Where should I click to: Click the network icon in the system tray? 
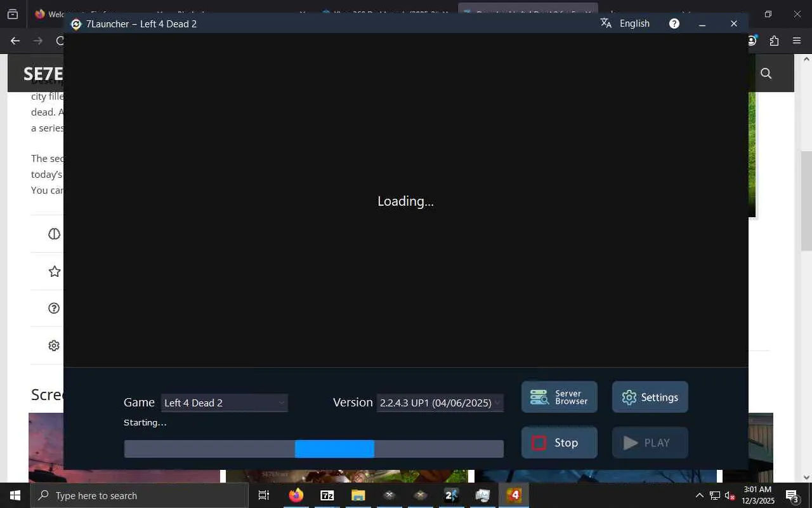pos(714,496)
